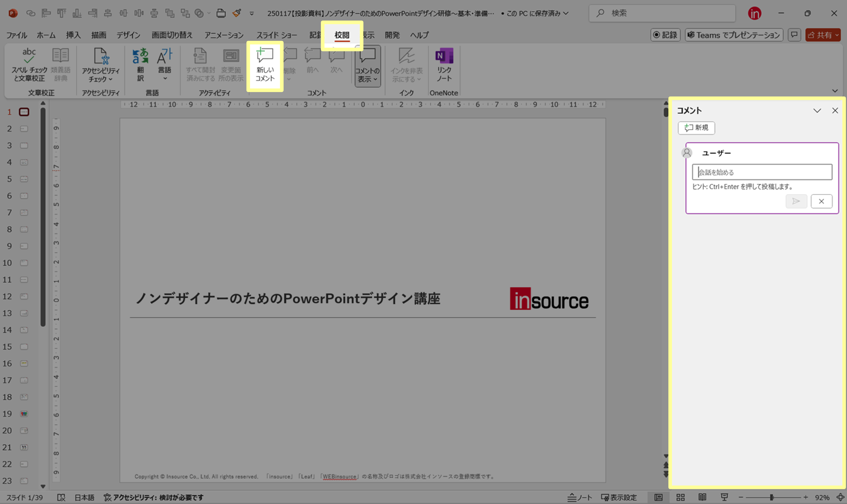The height and width of the screenshot is (504, 847).
Task: Click the zoom out minus icon
Action: [x=741, y=497]
